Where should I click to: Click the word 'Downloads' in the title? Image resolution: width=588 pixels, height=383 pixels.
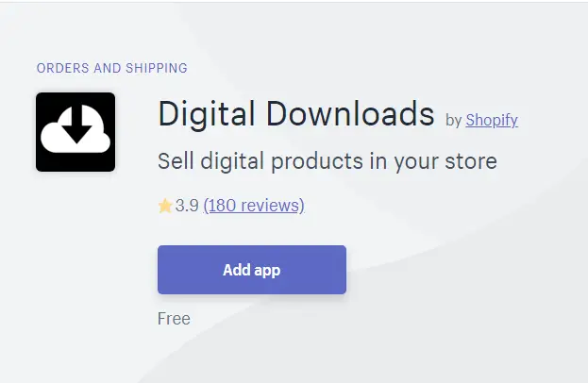click(x=350, y=113)
